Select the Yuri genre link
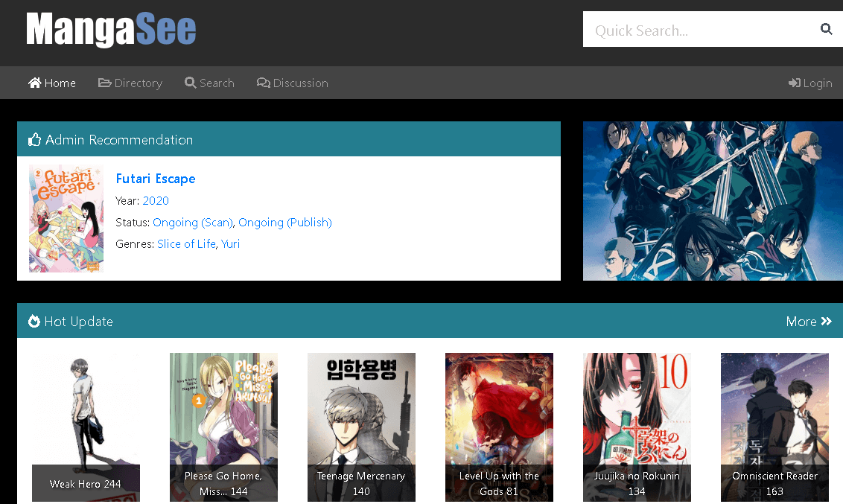Screen dimensions: 843x504 pyautogui.click(x=231, y=244)
